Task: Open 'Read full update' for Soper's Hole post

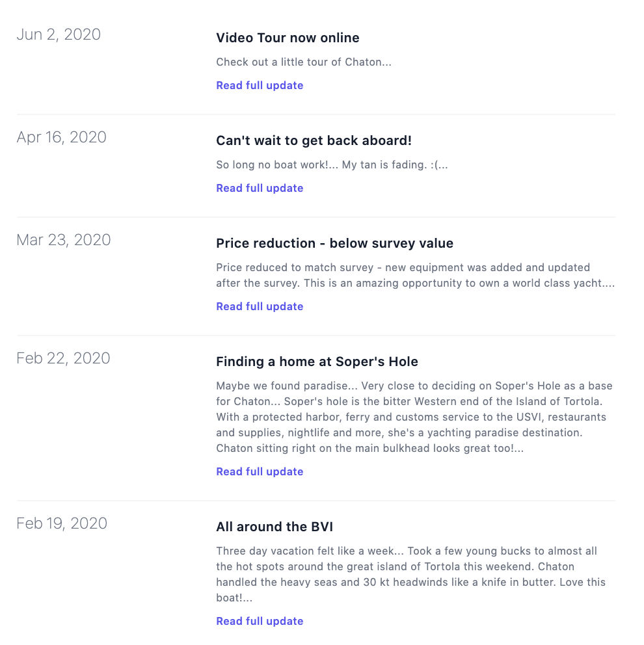Action: click(x=260, y=471)
